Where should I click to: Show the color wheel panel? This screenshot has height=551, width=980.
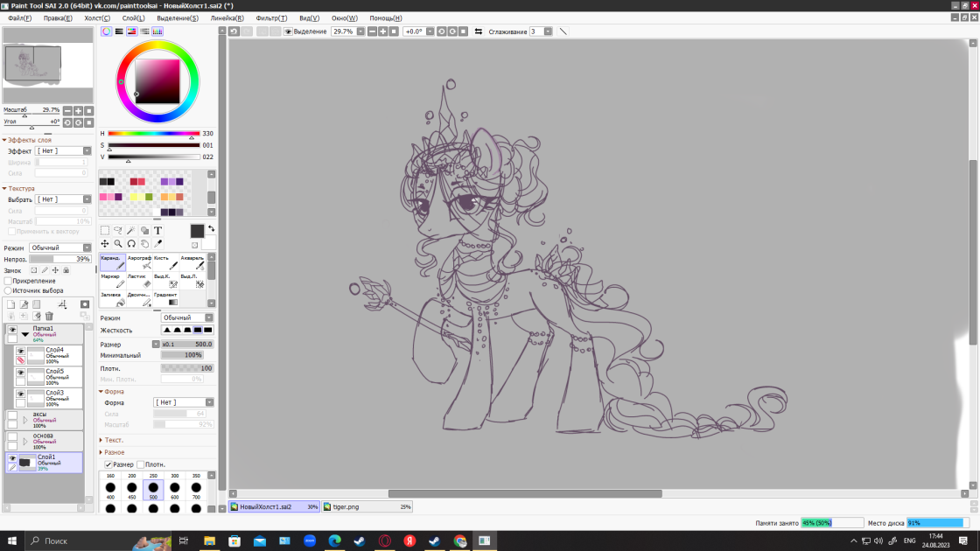106,31
